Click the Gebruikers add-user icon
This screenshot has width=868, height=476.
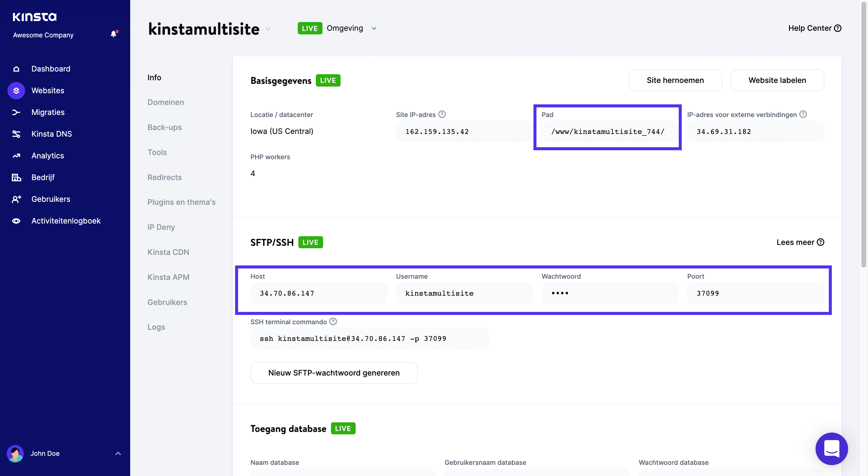16,199
